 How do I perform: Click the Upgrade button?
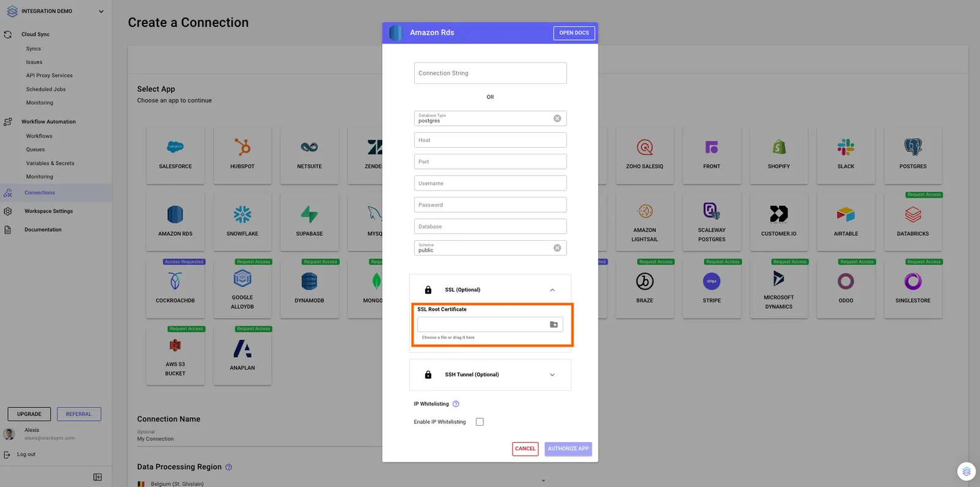click(x=29, y=414)
